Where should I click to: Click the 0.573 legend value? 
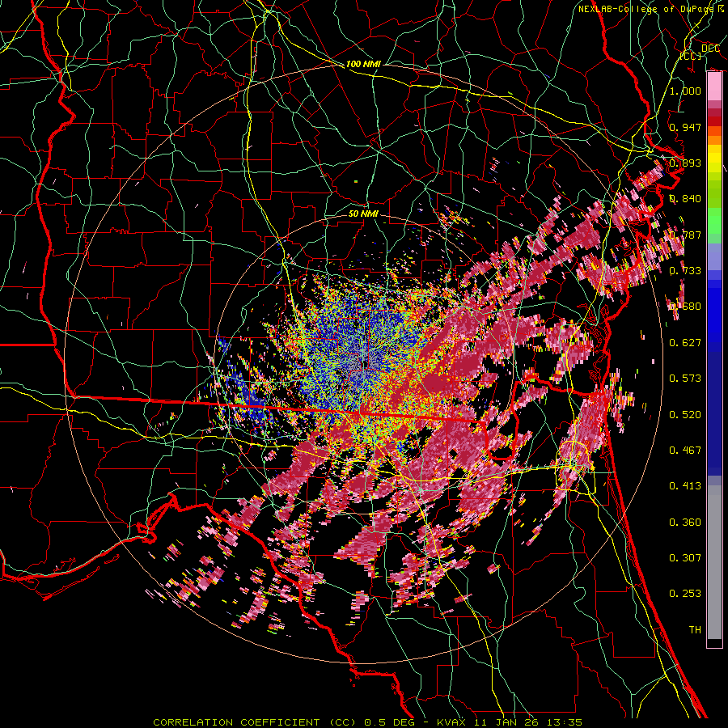(685, 378)
